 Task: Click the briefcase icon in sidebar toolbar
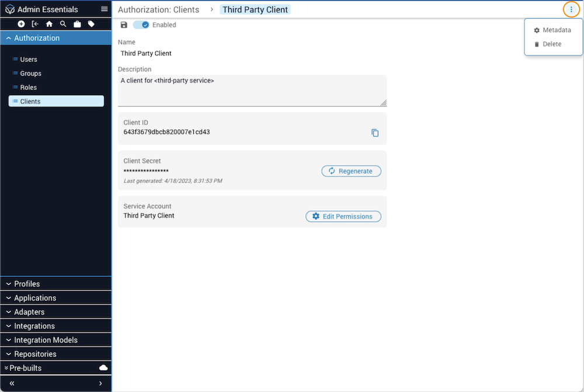tap(77, 24)
